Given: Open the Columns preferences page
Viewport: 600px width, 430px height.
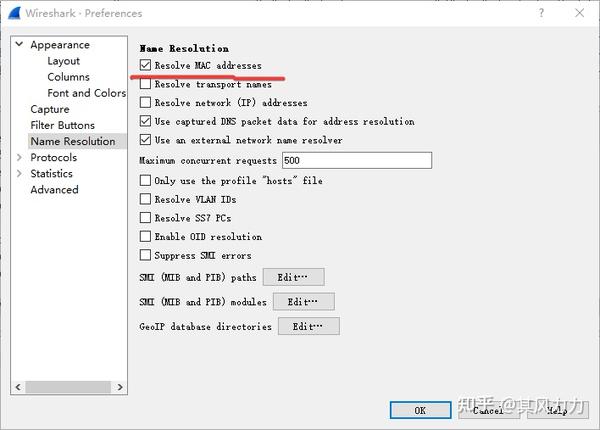Looking at the screenshot, I should point(68,77).
